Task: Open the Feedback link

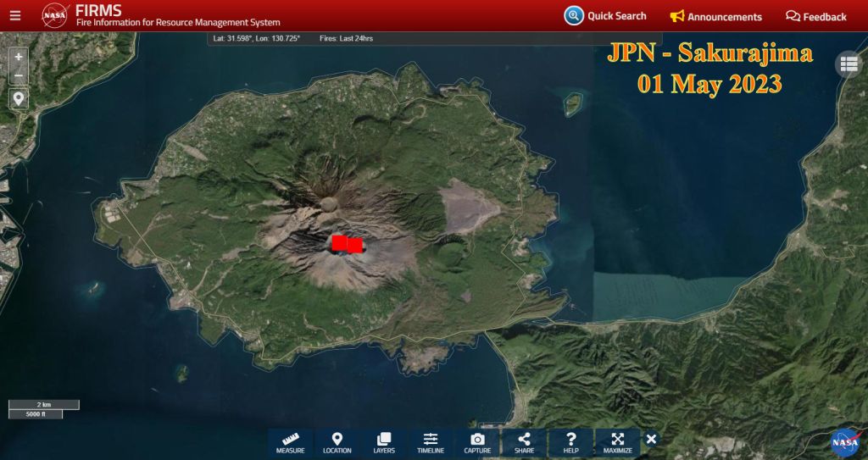Action: click(816, 16)
